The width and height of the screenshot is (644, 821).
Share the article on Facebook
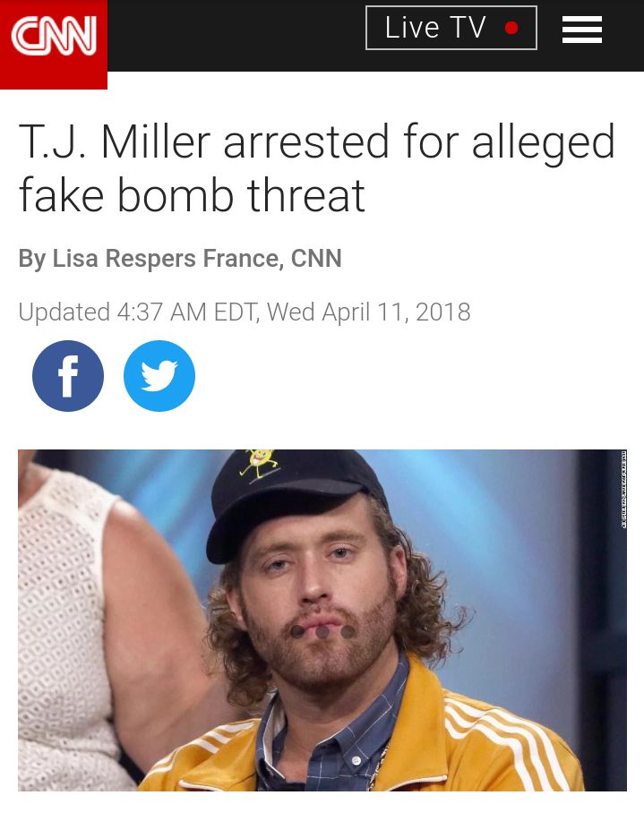point(68,375)
